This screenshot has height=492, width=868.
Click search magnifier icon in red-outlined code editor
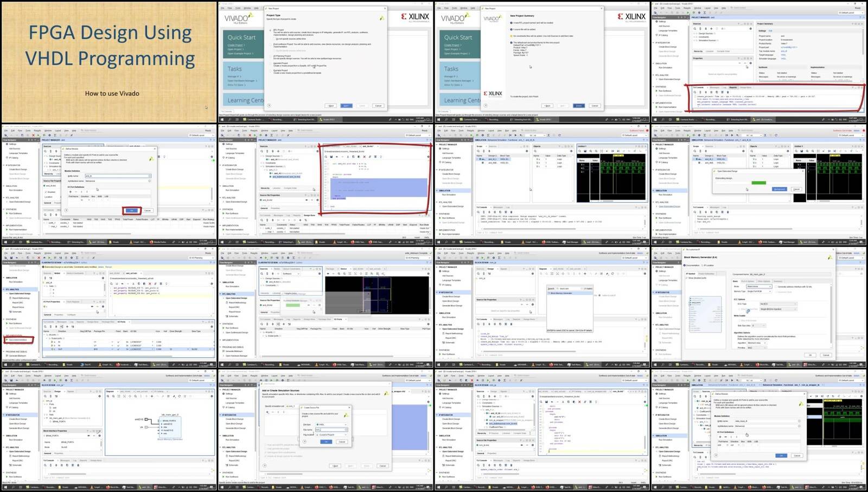point(325,157)
